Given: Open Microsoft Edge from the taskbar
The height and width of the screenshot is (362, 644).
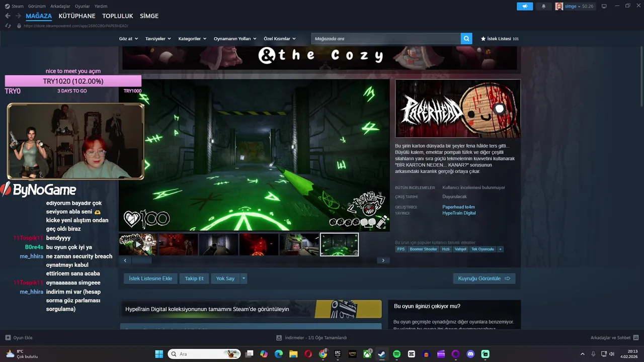Looking at the screenshot, I should [x=279, y=354].
